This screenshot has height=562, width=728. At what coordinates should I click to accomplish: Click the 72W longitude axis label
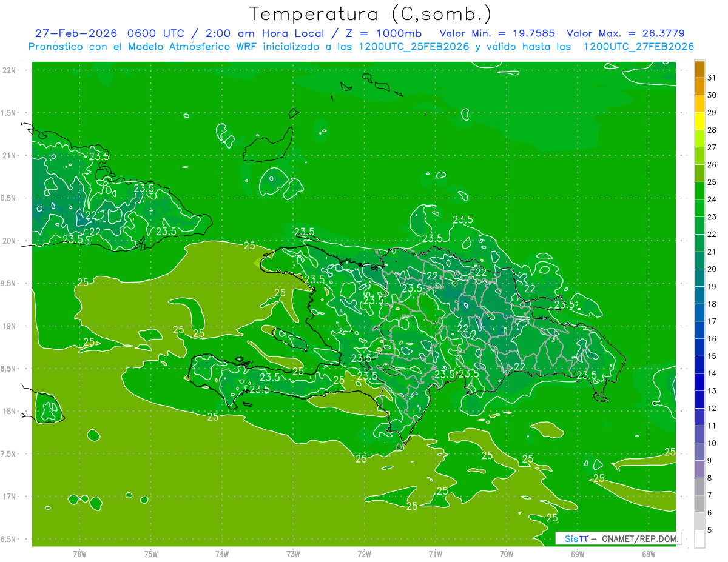point(364,554)
